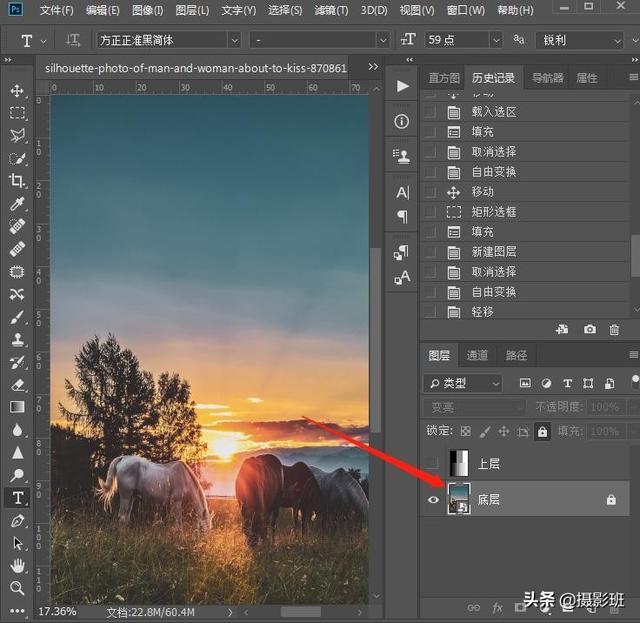The height and width of the screenshot is (623, 640).
Task: Switch to the 路径 tab
Action: tap(516, 355)
